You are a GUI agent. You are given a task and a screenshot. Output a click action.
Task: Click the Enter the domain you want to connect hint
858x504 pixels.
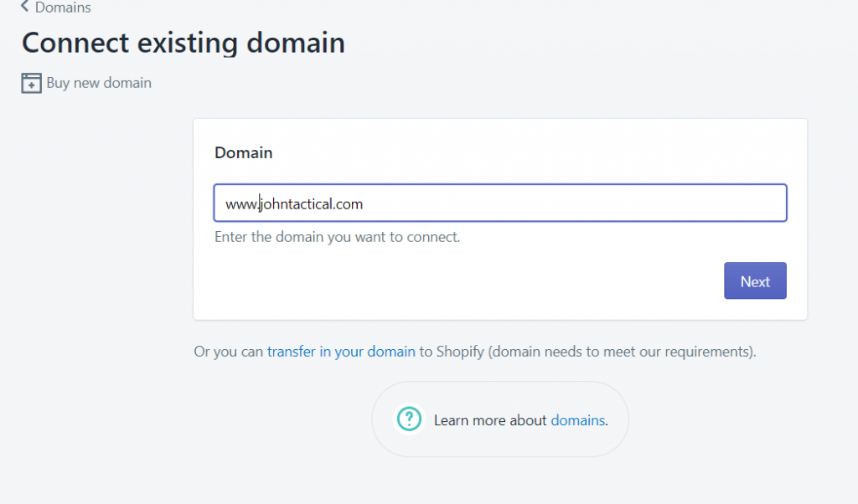[x=337, y=237]
